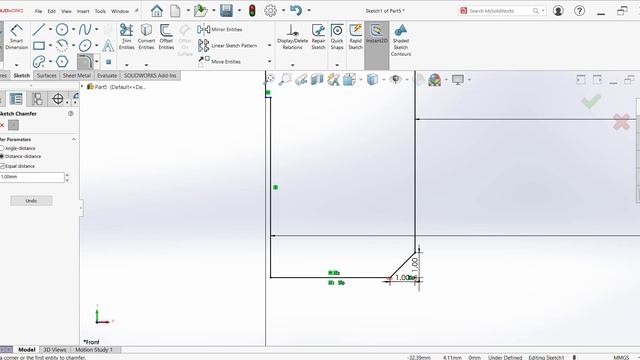Select the Ellipse sketch tool
Image resolution: width=640 pixels, height=360 pixels.
tap(85, 45)
